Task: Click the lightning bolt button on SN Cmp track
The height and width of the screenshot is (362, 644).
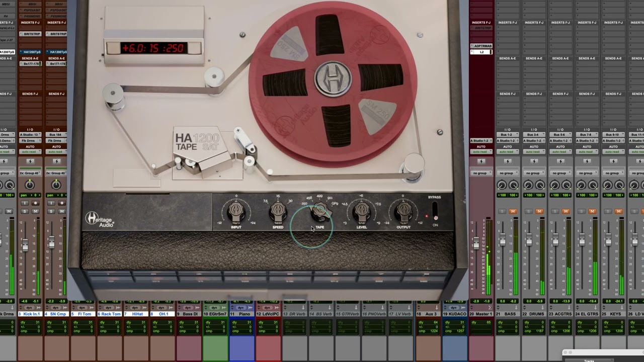Action: pyautogui.click(x=56, y=161)
